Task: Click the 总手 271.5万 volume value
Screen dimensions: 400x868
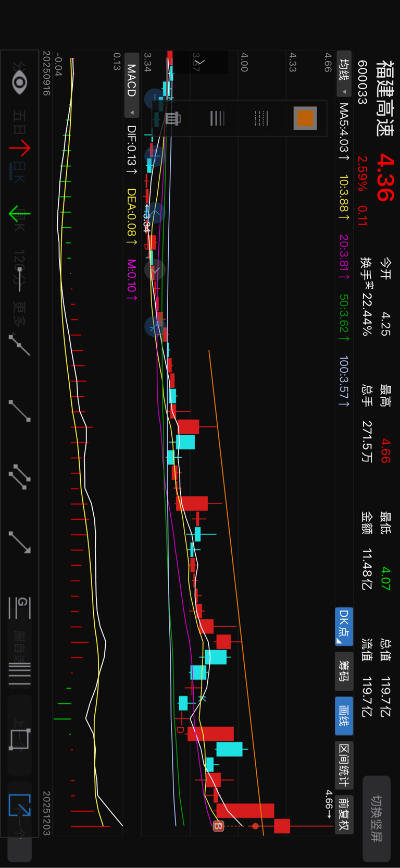Action: coord(367,423)
